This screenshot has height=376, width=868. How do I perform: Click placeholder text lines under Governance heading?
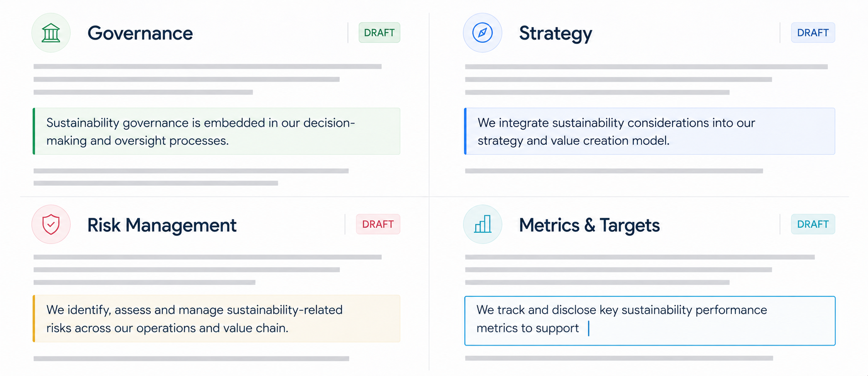tap(207, 79)
